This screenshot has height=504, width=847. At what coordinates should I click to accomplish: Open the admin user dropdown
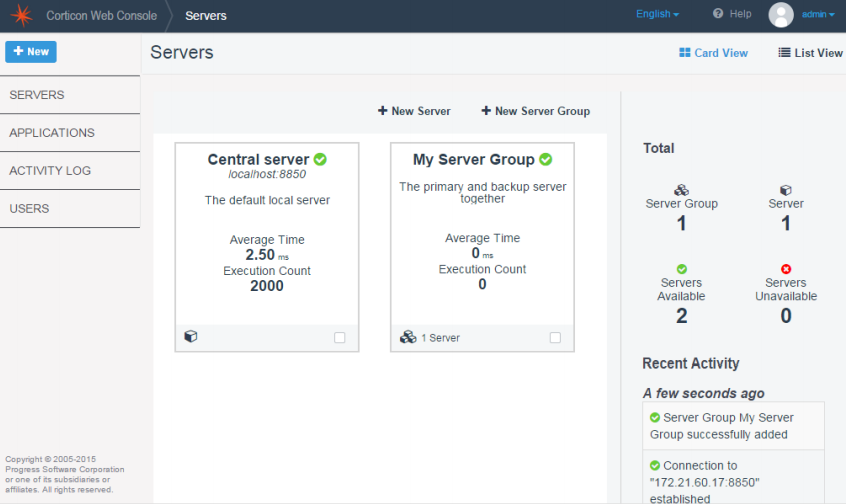click(x=818, y=15)
